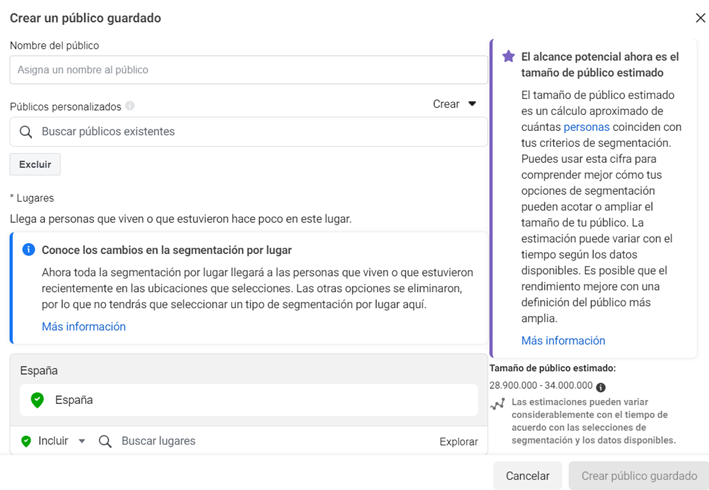This screenshot has width=709, height=490.
Task: Click the Excluir button
Action: (x=35, y=165)
